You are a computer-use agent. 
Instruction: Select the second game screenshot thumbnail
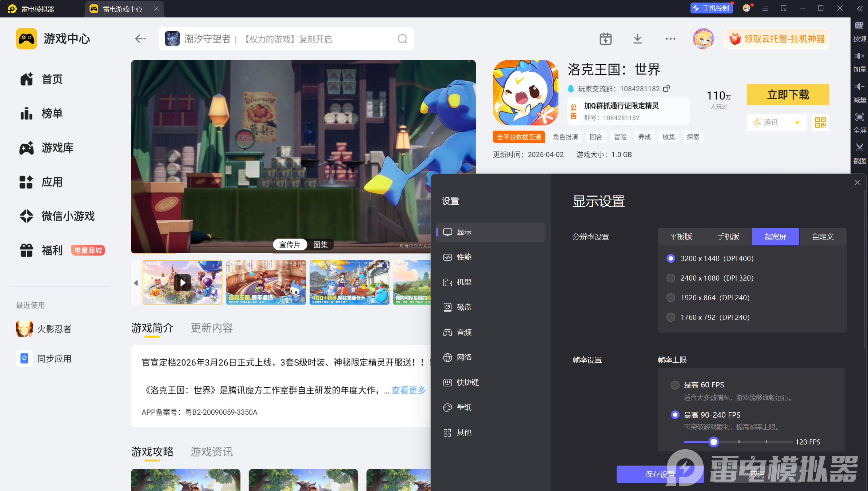[x=266, y=282]
